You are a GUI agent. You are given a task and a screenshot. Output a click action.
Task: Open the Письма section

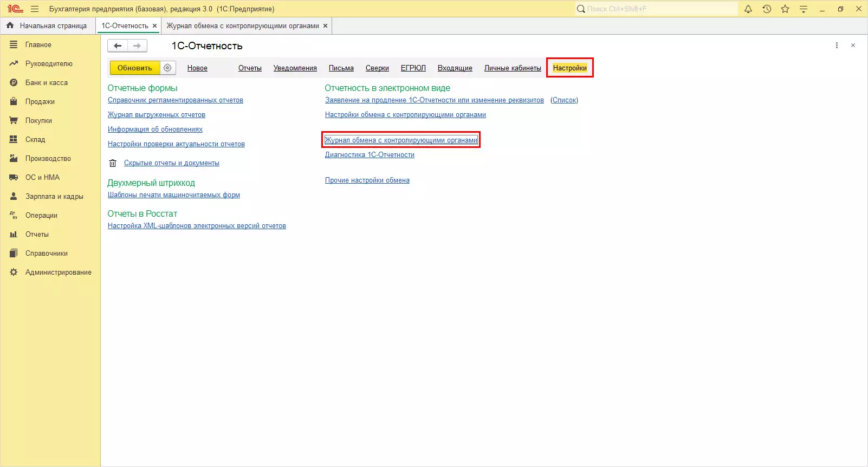coord(341,68)
